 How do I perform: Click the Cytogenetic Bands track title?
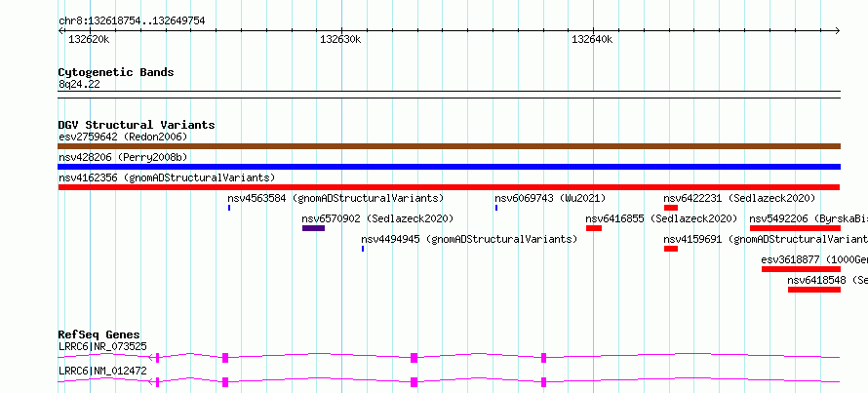116,72
